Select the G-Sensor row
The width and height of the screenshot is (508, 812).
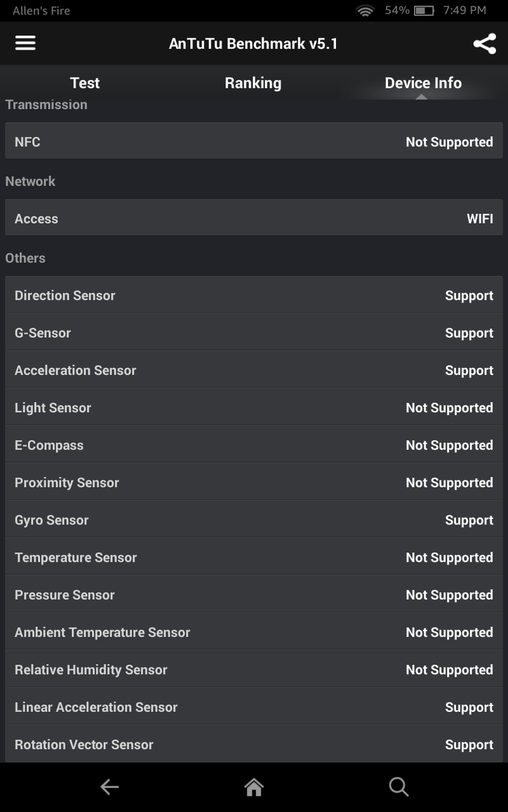click(254, 333)
